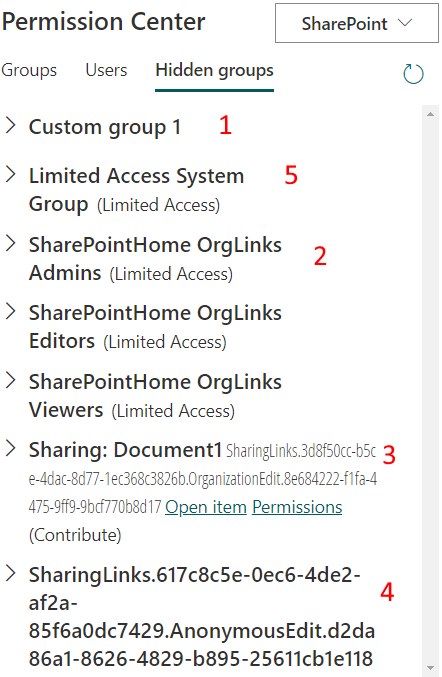This screenshot has width=442, height=677.
Task: Expand the SharingLinks AnonymousEdit group chevron
Action: pyautogui.click(x=10, y=574)
